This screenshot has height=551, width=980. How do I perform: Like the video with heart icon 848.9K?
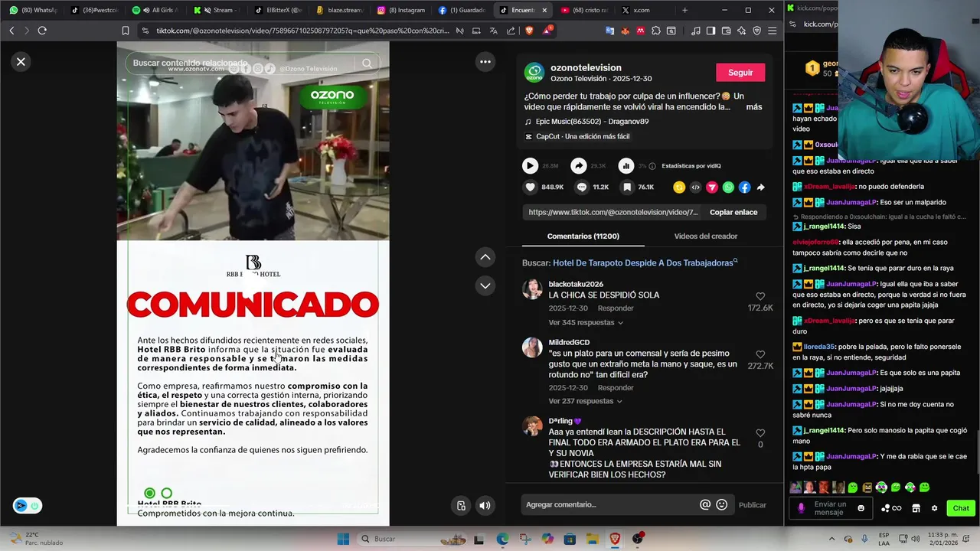(x=530, y=187)
